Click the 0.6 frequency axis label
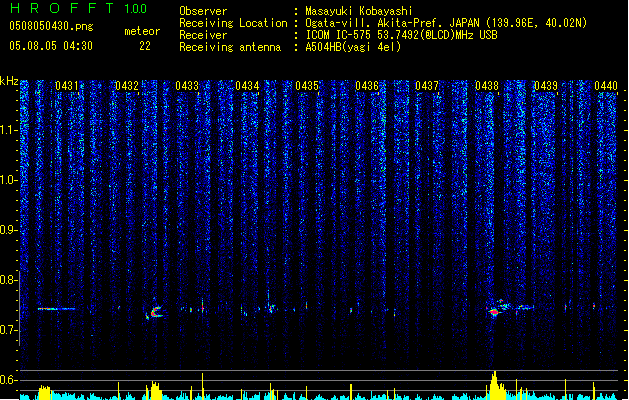Image resolution: width=629 pixels, height=400 pixels. coord(8,380)
